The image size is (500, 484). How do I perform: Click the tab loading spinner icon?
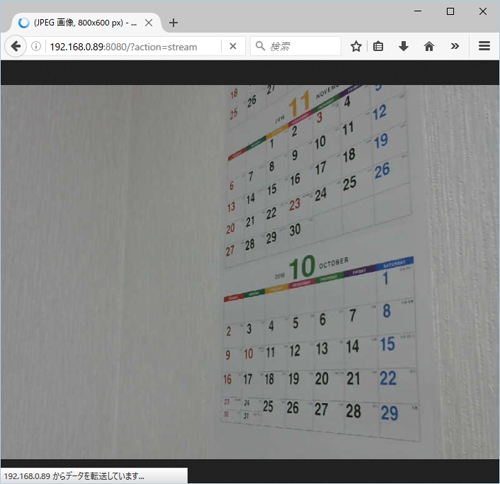[x=23, y=23]
